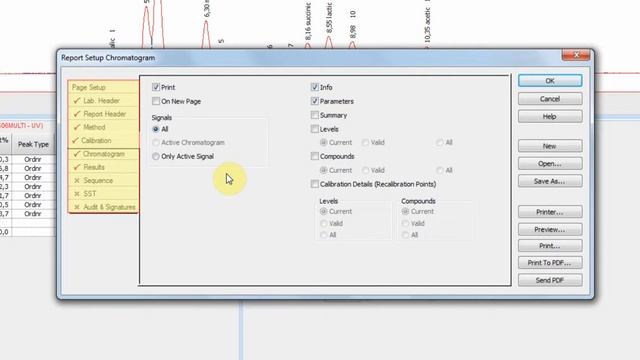Click the Save As... button
The height and width of the screenshot is (360, 640).
pyautogui.click(x=550, y=181)
